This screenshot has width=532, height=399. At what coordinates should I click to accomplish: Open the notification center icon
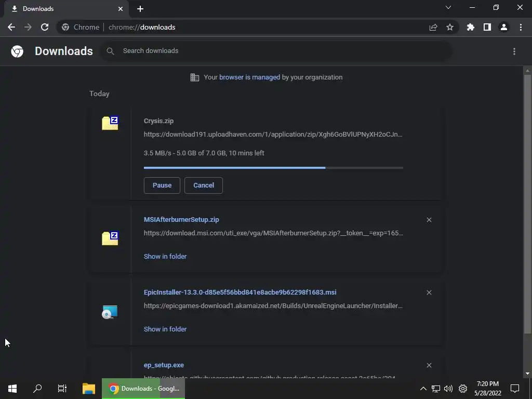[515, 389]
